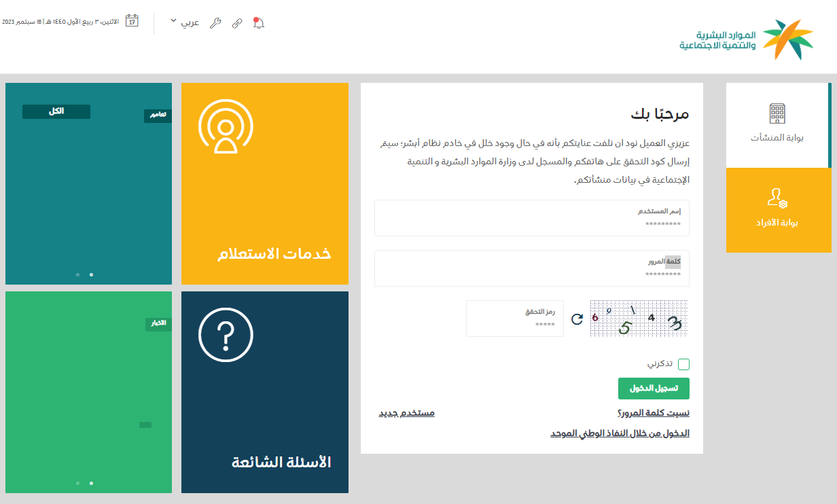
Task: Click the ministry logo
Action: (747, 39)
